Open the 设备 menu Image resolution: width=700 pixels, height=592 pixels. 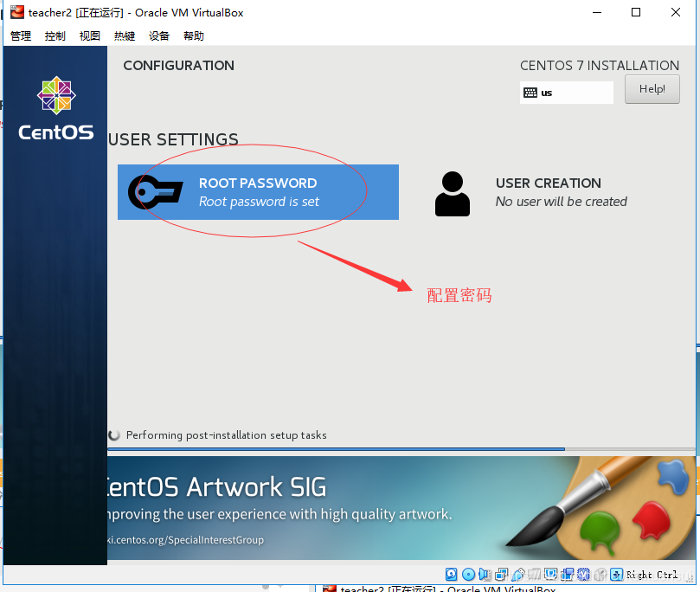point(159,35)
